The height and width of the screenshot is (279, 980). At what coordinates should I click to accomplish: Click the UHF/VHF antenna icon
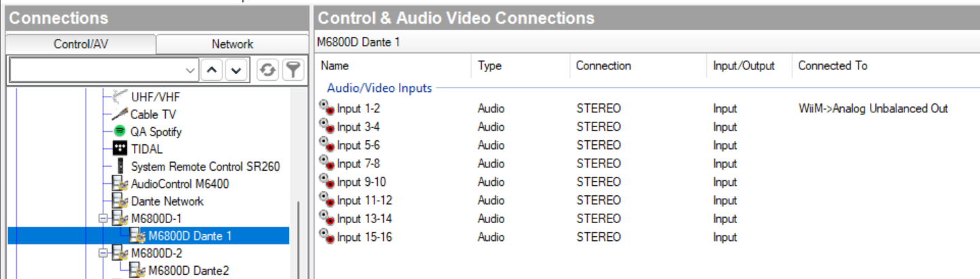pyautogui.click(x=120, y=97)
